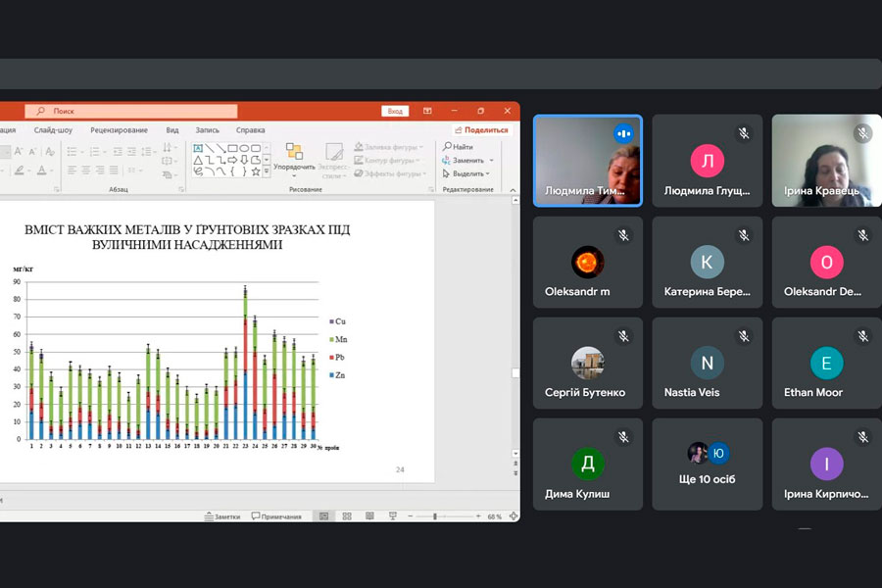
Task: Toggle center text alignment
Action: pos(85,170)
